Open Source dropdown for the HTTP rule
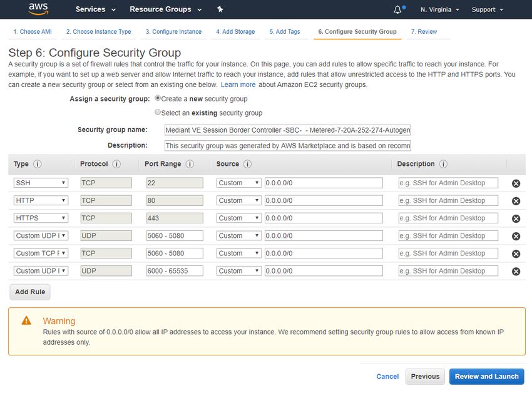 239,201
